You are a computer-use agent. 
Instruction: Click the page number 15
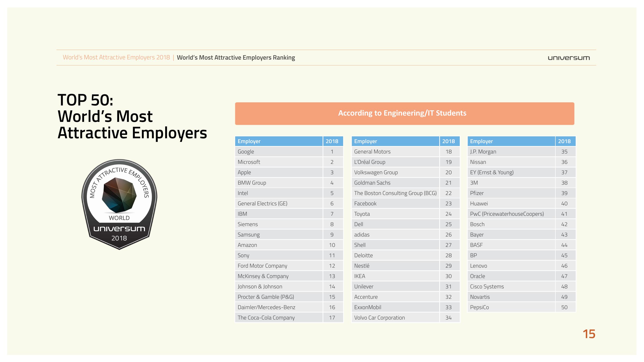pos(589,334)
